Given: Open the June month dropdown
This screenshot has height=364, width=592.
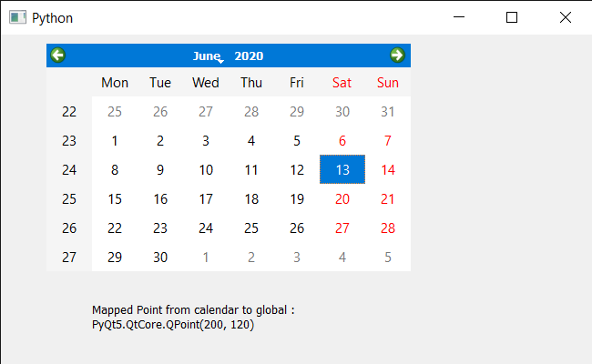Looking at the screenshot, I should click(x=208, y=56).
